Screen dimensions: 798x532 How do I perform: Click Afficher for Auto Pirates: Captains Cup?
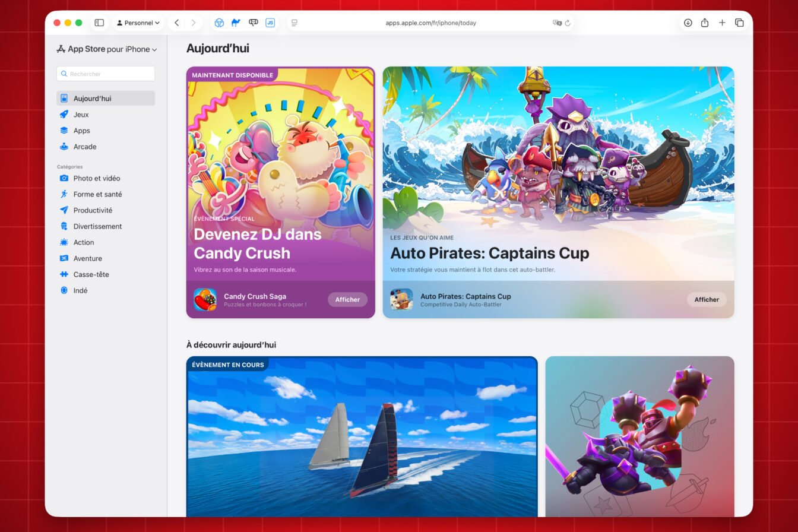707,299
